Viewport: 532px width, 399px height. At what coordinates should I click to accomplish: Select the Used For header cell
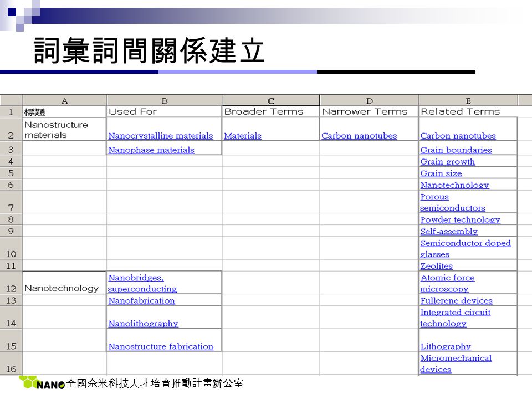(165, 111)
